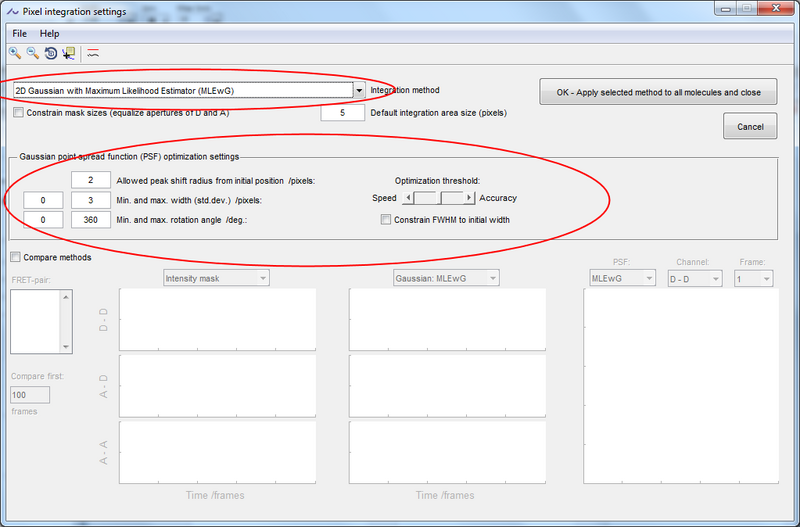
Task: Click the line plot toolbar icon
Action: tap(93, 53)
